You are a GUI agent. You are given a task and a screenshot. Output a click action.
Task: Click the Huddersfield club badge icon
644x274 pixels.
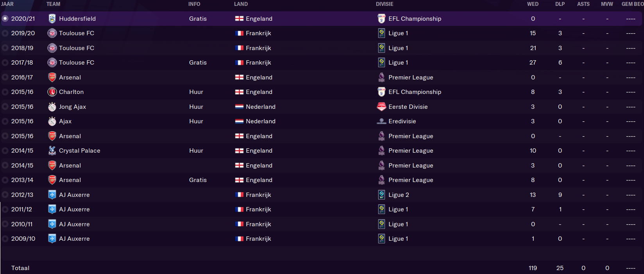pyautogui.click(x=52, y=18)
